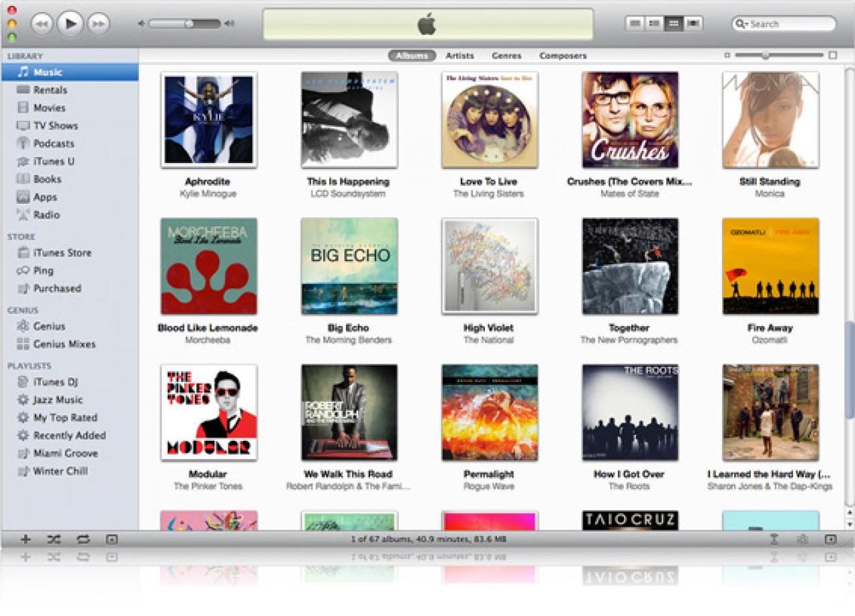Click artist name "Rogue Wave"
855x616 pixels.
pyautogui.click(x=489, y=486)
